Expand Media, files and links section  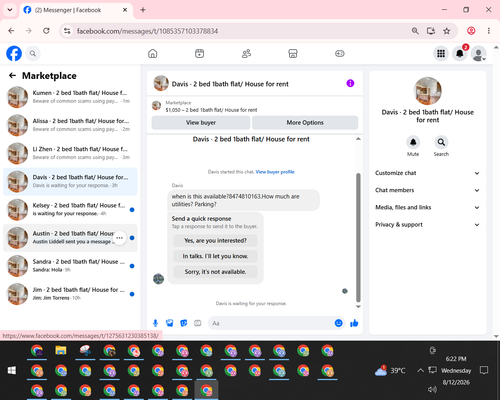coord(427,207)
